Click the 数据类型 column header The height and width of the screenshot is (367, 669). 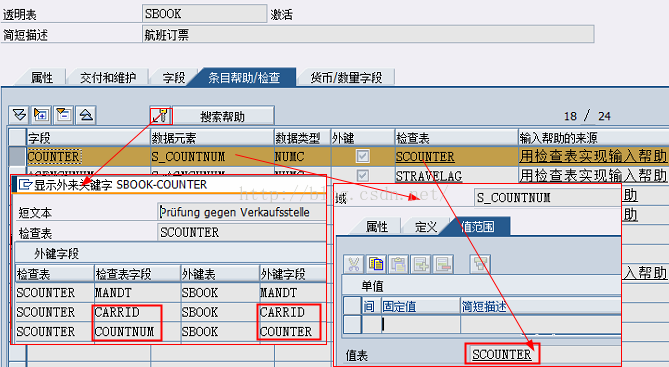[x=303, y=138]
